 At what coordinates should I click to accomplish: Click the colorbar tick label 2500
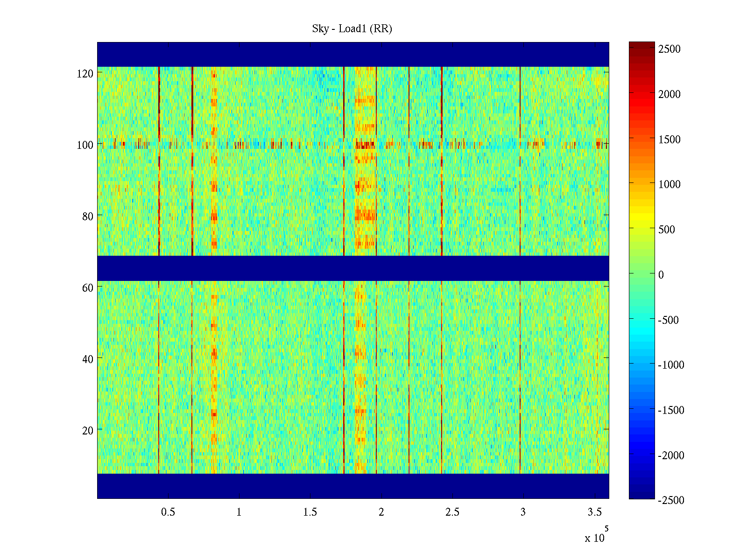point(669,49)
